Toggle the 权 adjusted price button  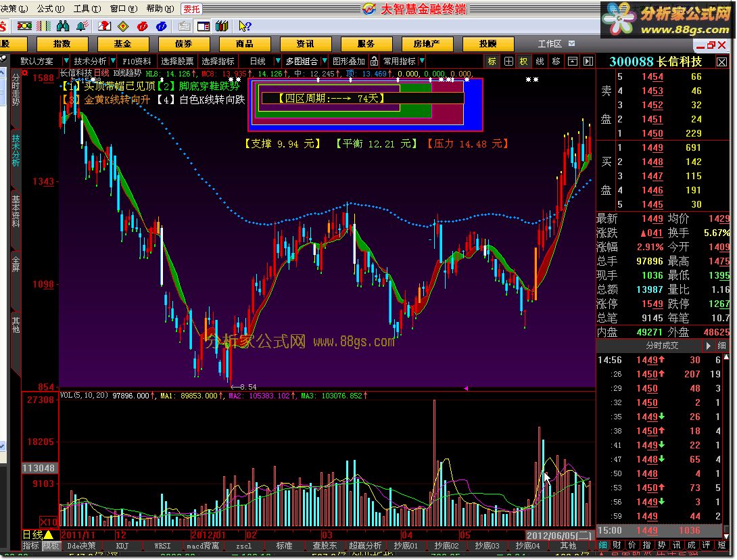pos(523,61)
